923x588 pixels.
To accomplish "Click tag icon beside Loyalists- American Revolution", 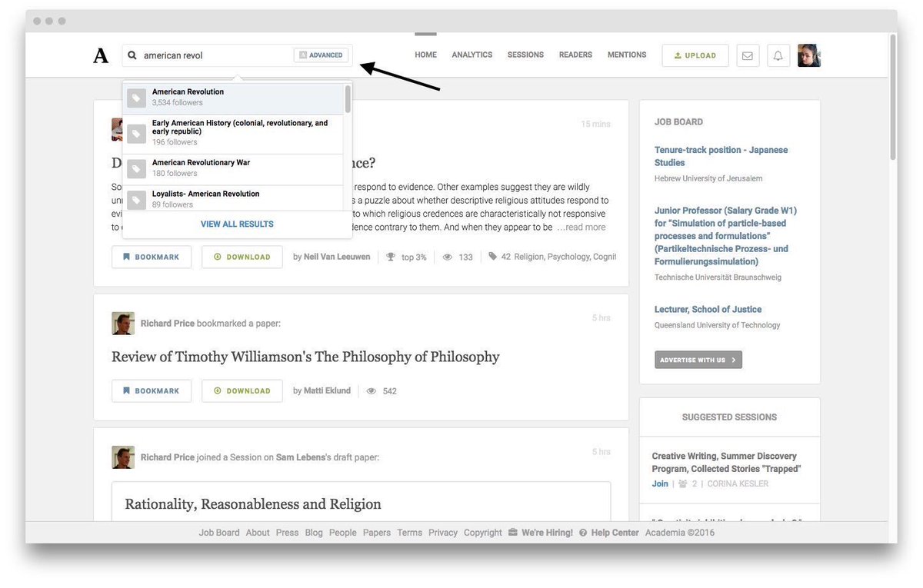I will click(x=136, y=200).
